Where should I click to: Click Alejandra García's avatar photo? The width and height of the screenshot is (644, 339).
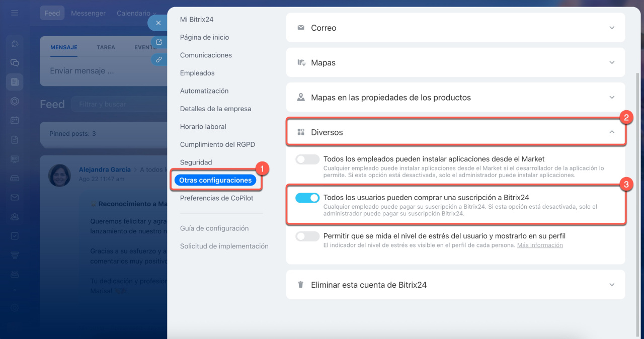(x=59, y=175)
